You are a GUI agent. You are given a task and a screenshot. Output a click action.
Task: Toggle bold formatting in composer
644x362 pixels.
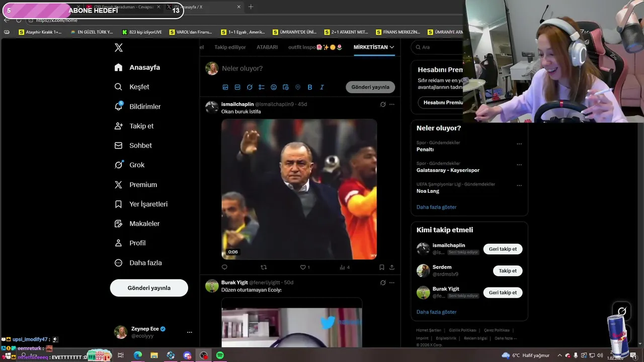pos(310,87)
